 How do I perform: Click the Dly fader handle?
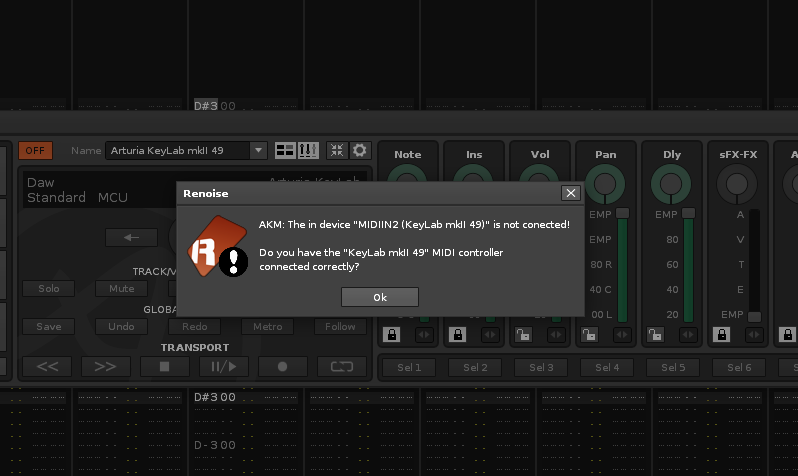[x=689, y=213]
